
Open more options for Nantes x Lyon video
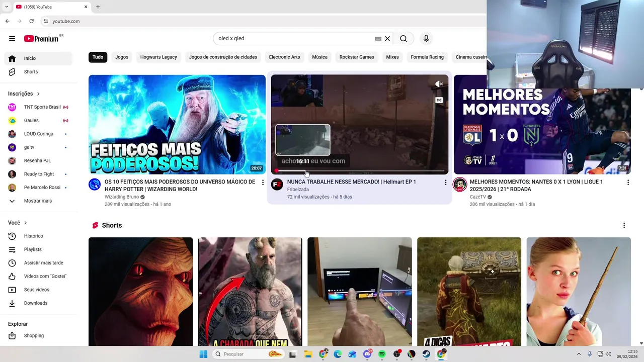tap(628, 183)
